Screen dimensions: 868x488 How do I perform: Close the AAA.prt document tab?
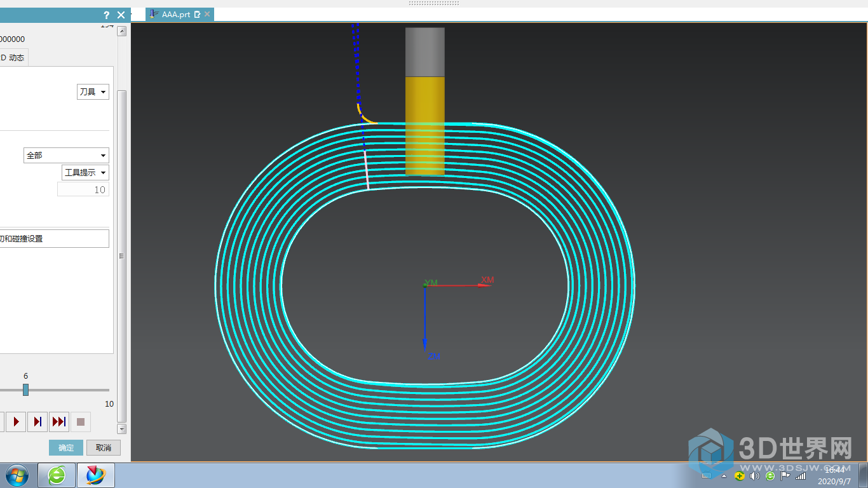(207, 14)
